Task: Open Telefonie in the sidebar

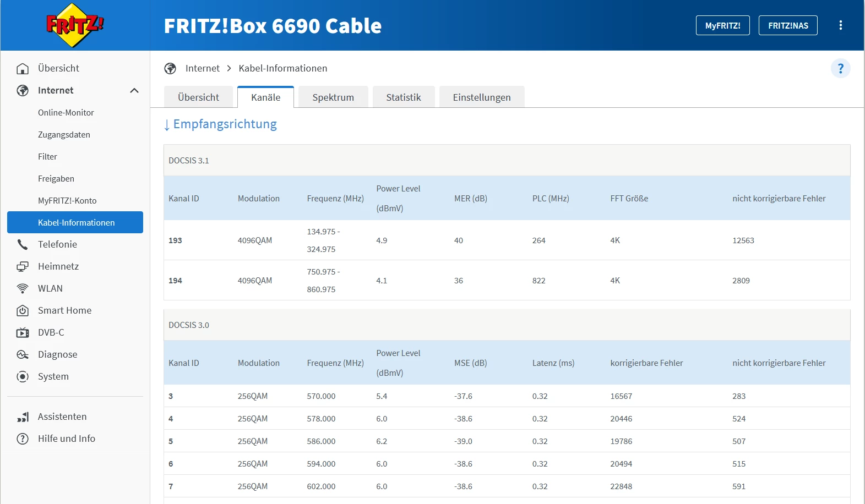Action: 57,244
